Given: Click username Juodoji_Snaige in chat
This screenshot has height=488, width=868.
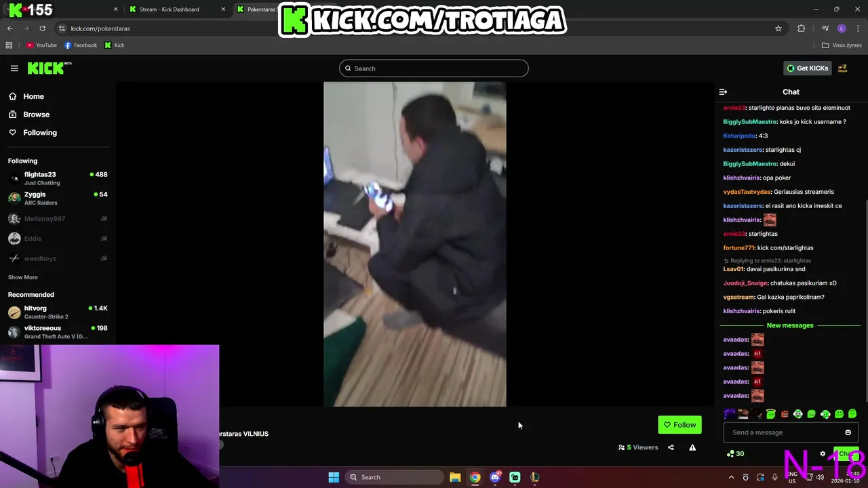Looking at the screenshot, I should pyautogui.click(x=745, y=283).
